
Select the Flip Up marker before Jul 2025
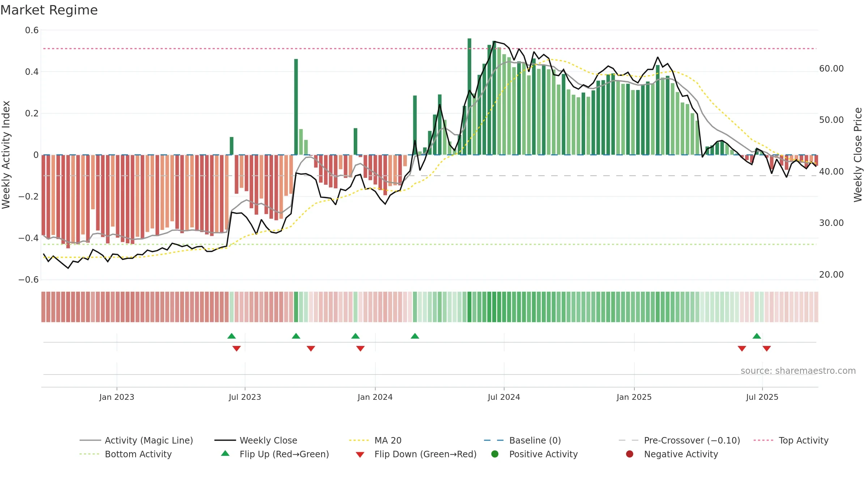tap(757, 336)
